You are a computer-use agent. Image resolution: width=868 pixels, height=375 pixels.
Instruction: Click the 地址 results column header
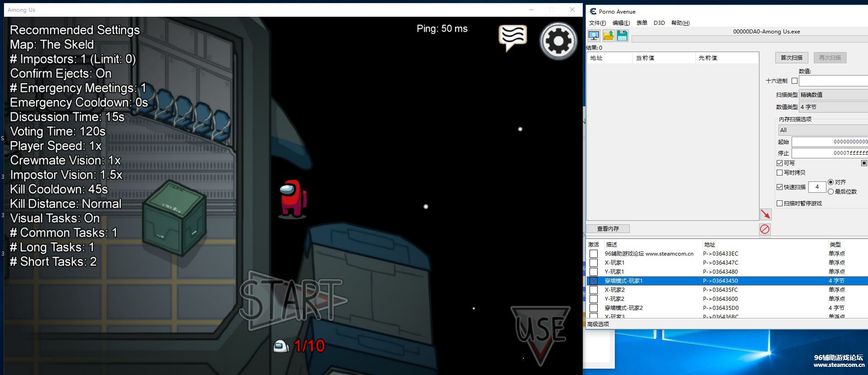(609, 58)
